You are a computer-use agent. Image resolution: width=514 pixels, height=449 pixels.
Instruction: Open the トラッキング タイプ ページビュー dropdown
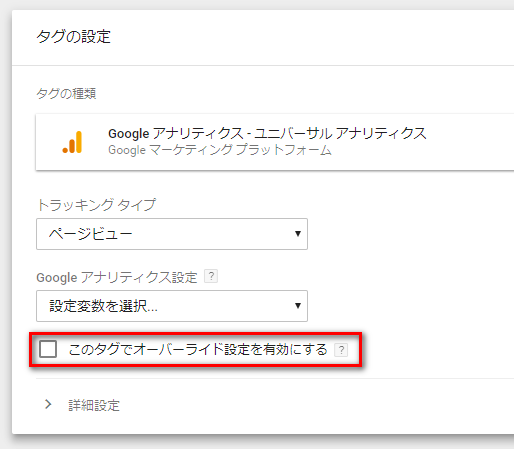(x=172, y=234)
